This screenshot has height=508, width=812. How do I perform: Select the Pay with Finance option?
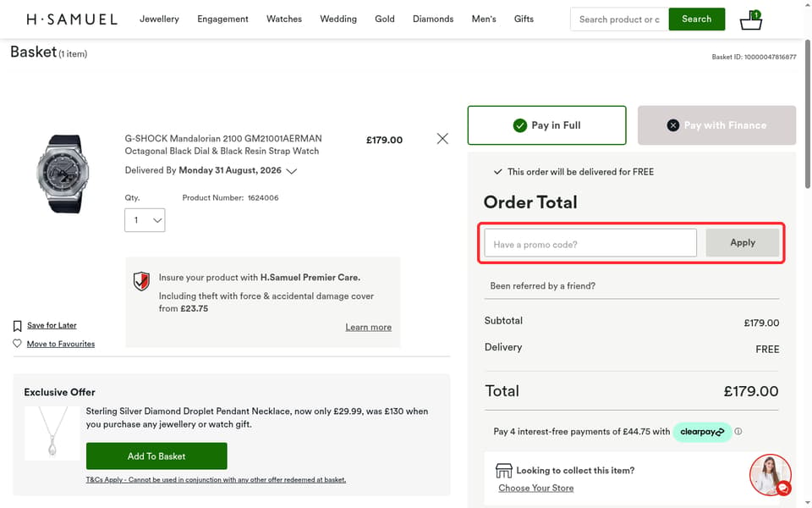click(x=716, y=125)
